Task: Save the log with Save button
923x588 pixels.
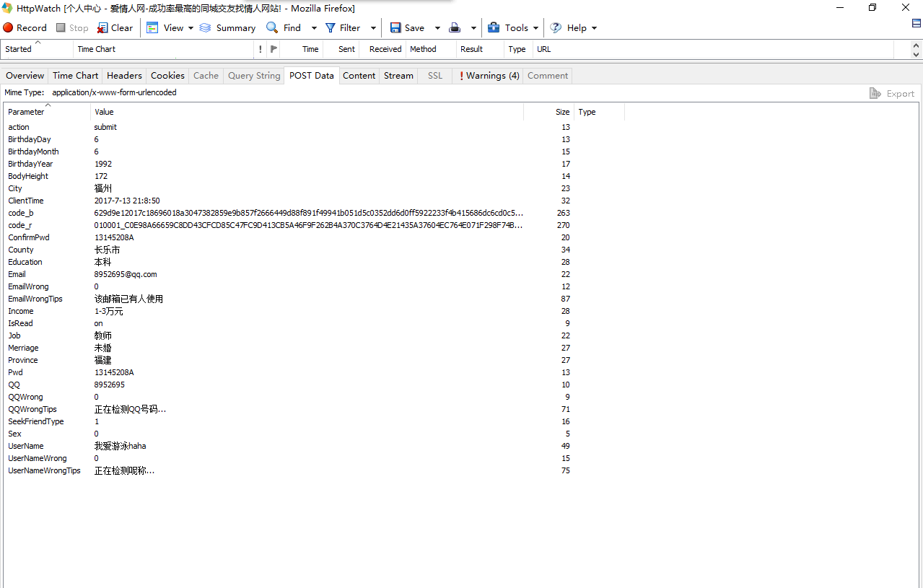Action: [407, 27]
